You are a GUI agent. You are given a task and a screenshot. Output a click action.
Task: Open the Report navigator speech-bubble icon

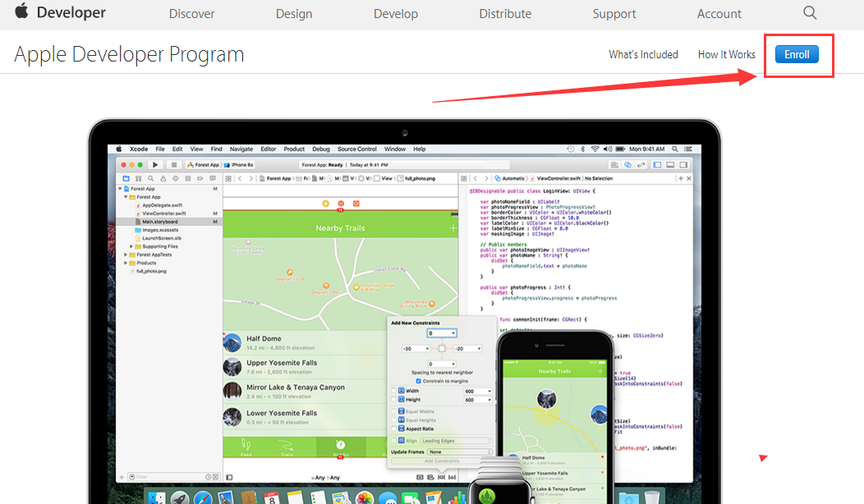coord(213,178)
